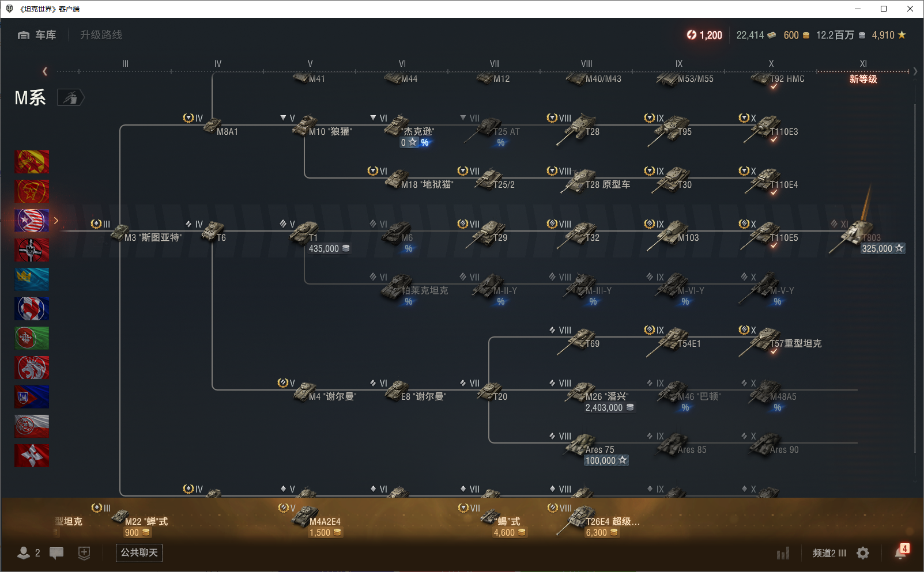Click the 435,000 credit price under T1
924x572 pixels.
(329, 249)
